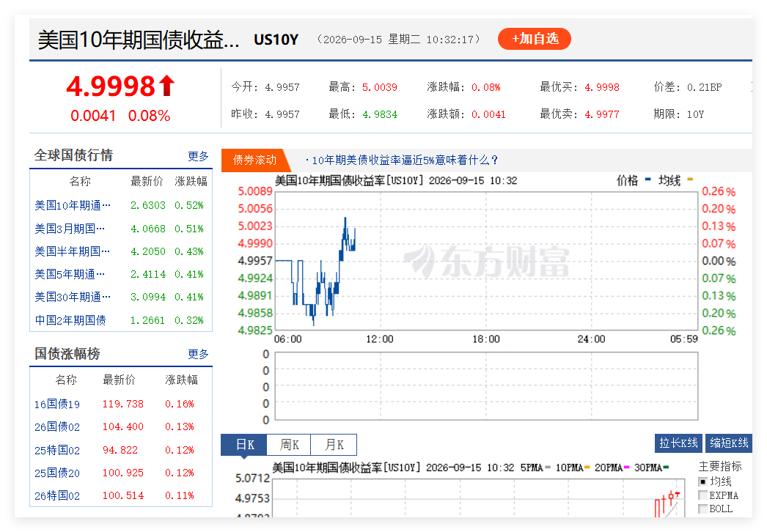Image resolution: width=767 pixels, height=532 pixels.
Task: Open the 26国债02 bond link
Action: click(56, 427)
